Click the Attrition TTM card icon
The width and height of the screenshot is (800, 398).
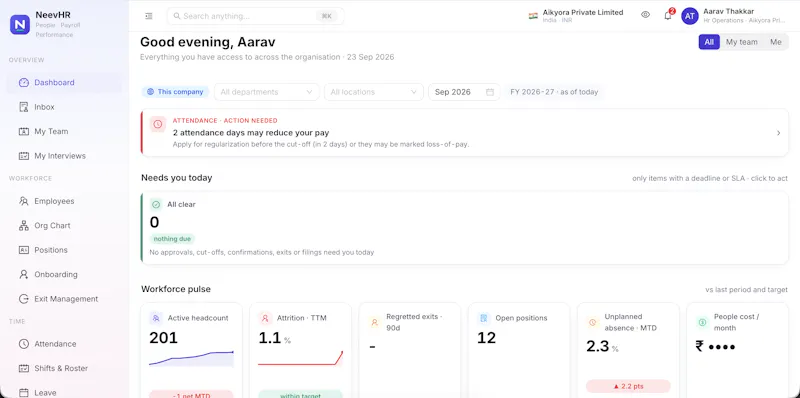point(265,318)
